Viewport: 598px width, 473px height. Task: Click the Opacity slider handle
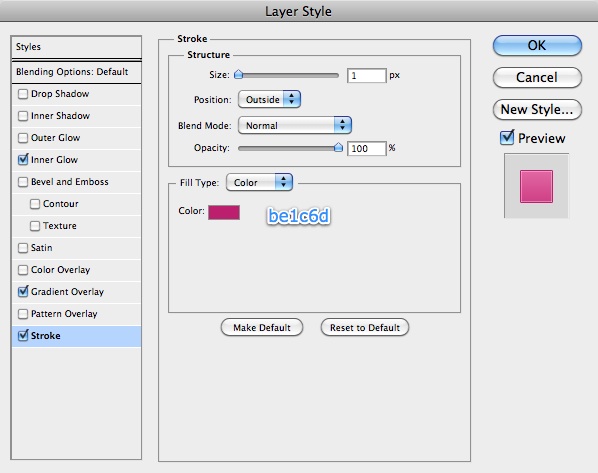338,148
